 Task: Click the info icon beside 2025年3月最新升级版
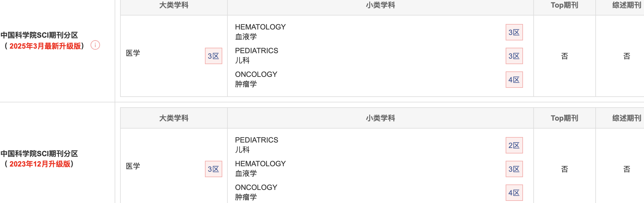95,45
